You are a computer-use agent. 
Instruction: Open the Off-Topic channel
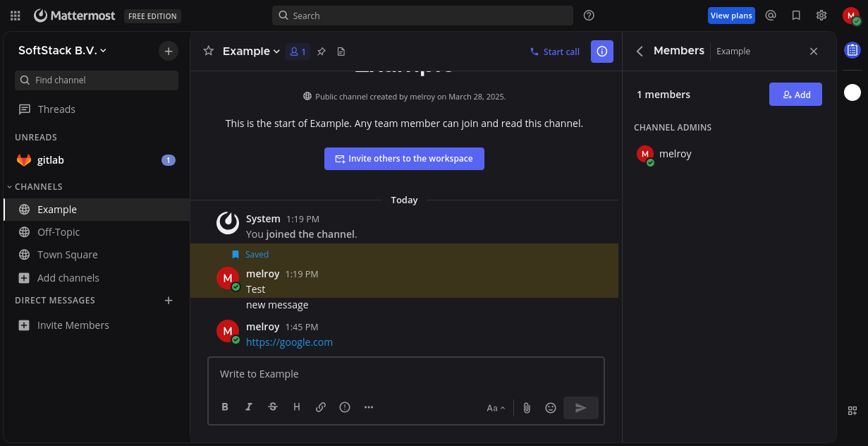point(57,231)
